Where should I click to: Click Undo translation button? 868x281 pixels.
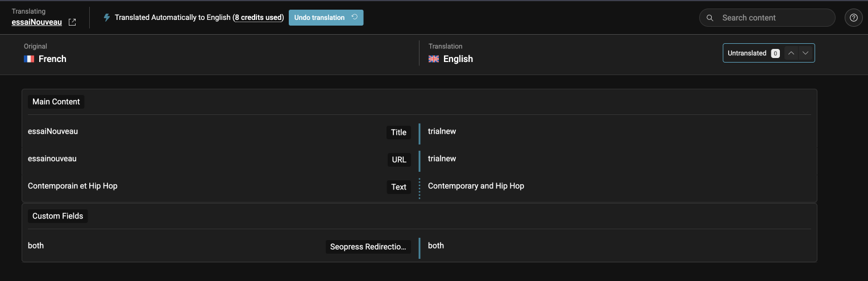[x=326, y=18]
